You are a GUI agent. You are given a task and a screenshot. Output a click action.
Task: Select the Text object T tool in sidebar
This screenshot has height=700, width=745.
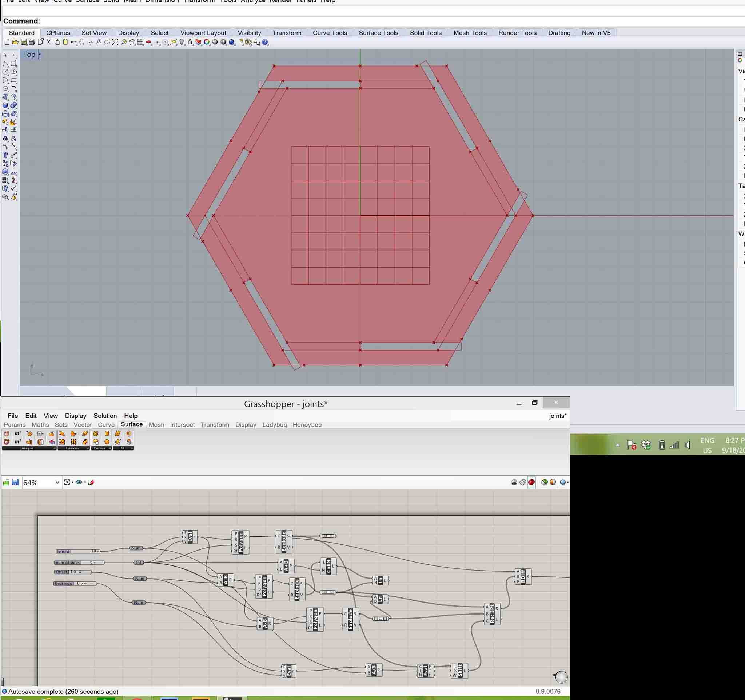pyautogui.click(x=5, y=154)
